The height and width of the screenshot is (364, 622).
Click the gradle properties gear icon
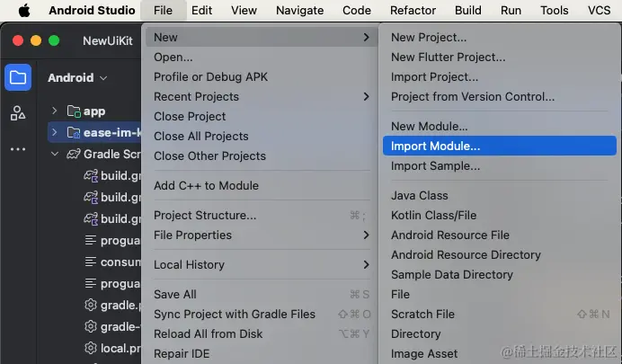pos(90,306)
